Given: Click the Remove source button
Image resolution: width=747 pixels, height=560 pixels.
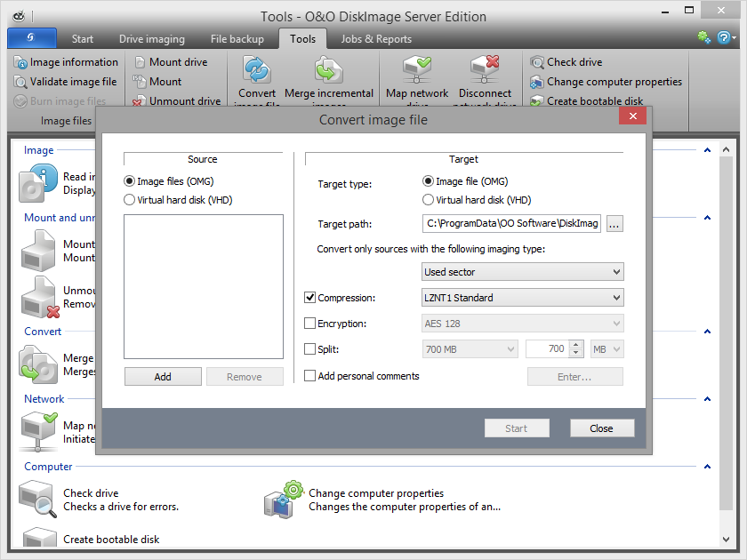Looking at the screenshot, I should coord(245,377).
